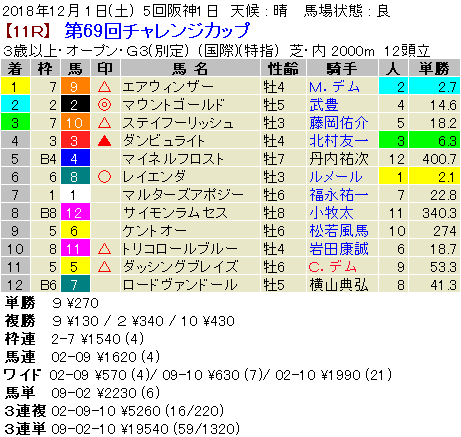Click jockey name 横山典弘
Image resolution: width=461 pixels, height=437 pixels.
[339, 285]
